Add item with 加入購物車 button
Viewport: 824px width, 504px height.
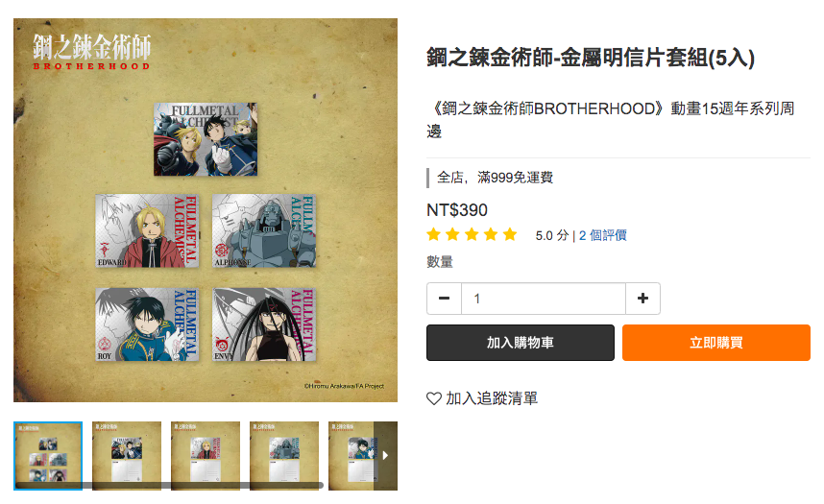(521, 343)
